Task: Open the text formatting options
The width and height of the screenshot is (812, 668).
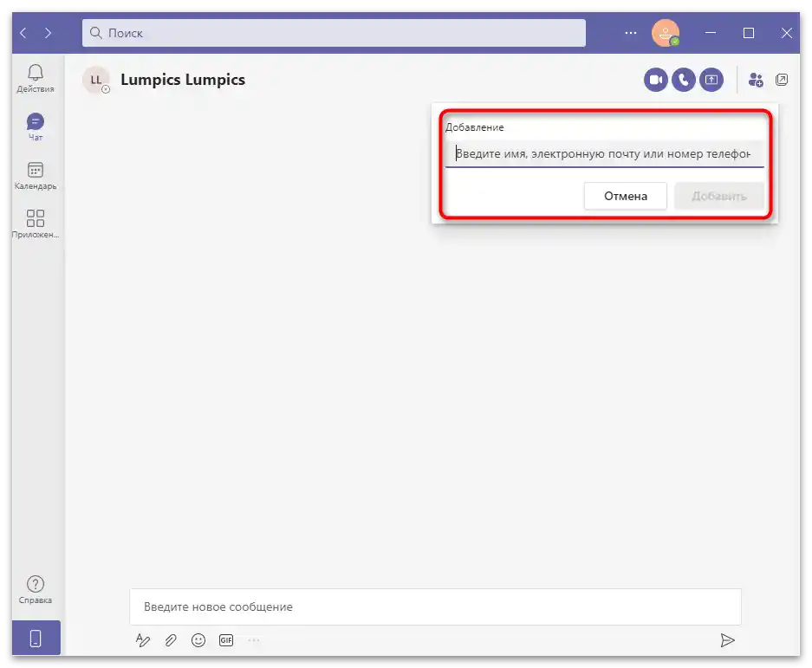Action: [142, 640]
